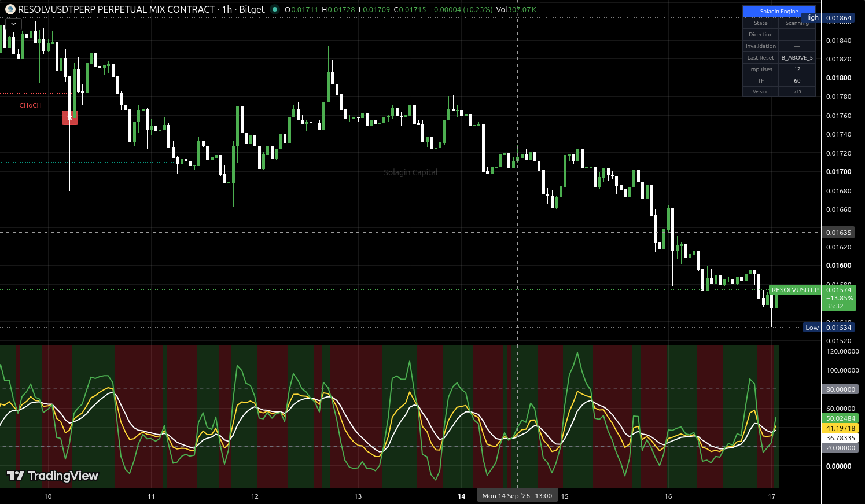Screen dimensions: 865x504
Task: Click the close value C0.01715 in the legend
Action: point(410,10)
